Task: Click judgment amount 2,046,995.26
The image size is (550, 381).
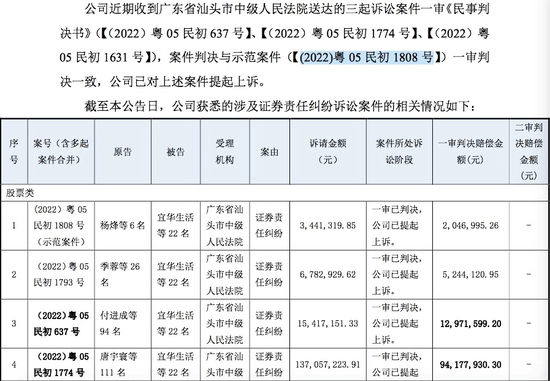Action: tap(471, 226)
